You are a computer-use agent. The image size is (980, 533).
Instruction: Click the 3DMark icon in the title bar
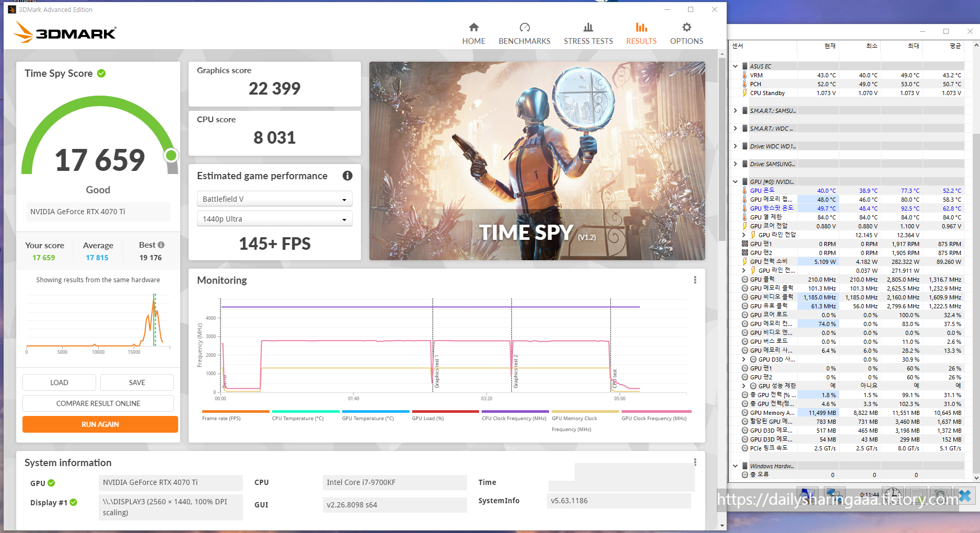[x=11, y=9]
